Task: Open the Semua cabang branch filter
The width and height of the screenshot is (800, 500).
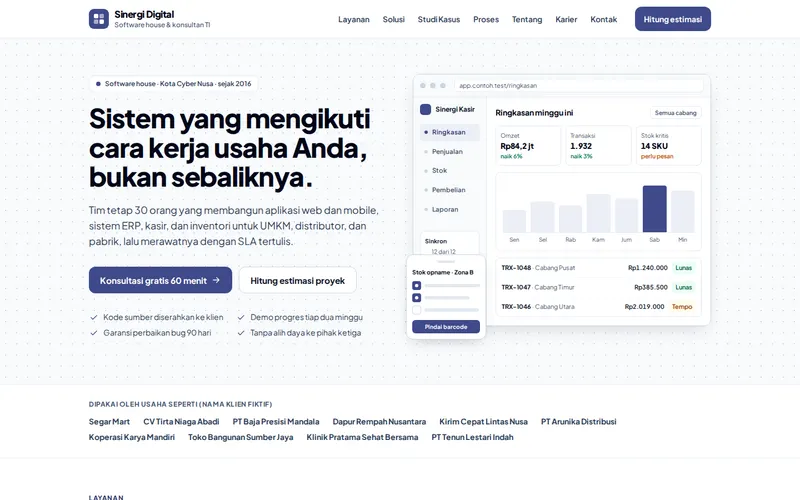Action: 676,113
